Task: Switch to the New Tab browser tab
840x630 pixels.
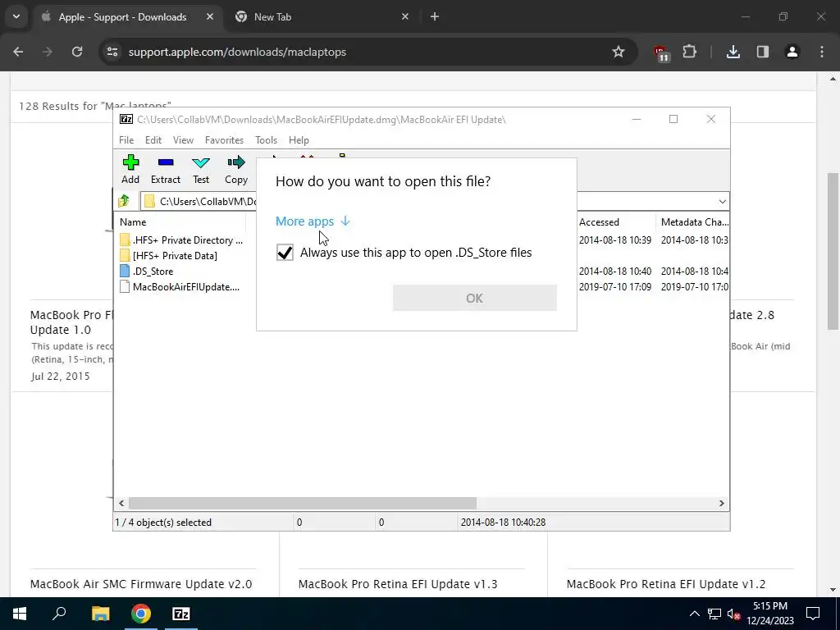Action: tap(272, 16)
